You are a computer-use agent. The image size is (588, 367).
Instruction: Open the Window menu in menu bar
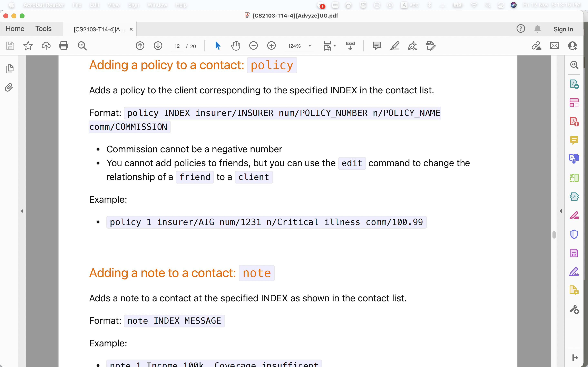157,5
